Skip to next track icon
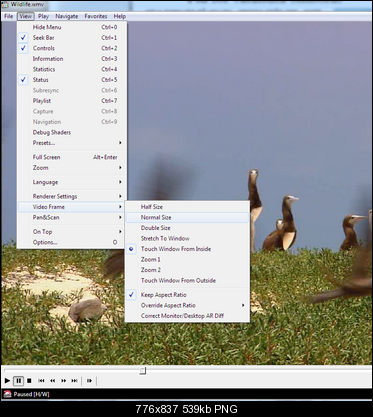 click(x=74, y=380)
